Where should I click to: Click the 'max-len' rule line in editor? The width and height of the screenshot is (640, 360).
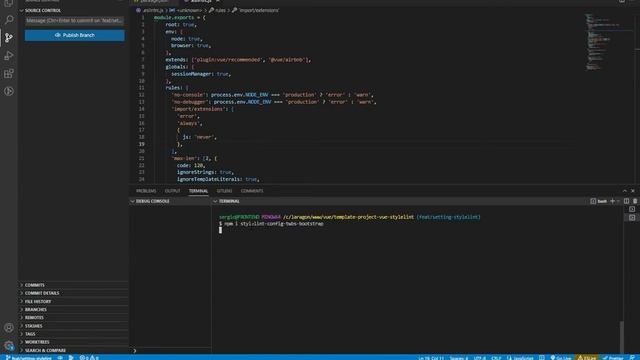coord(194,158)
